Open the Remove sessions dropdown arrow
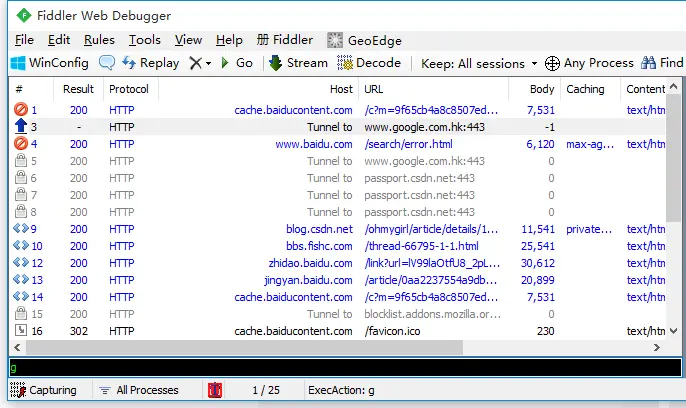This screenshot has height=408, width=686. (x=208, y=64)
